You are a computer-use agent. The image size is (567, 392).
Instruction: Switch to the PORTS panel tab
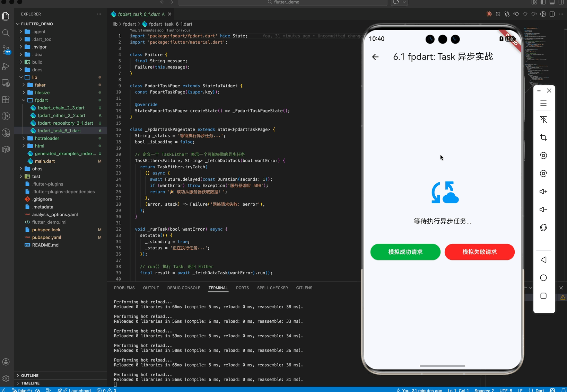(243, 288)
